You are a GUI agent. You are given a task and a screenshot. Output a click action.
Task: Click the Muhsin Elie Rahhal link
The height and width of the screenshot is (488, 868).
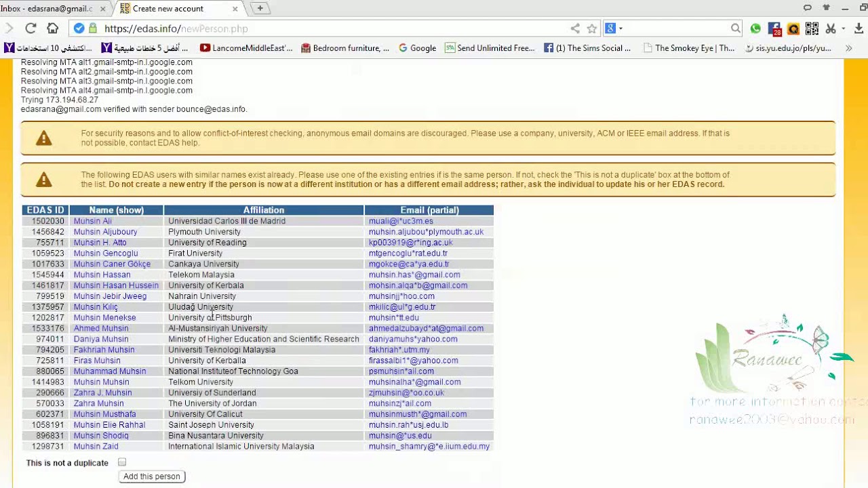point(110,425)
